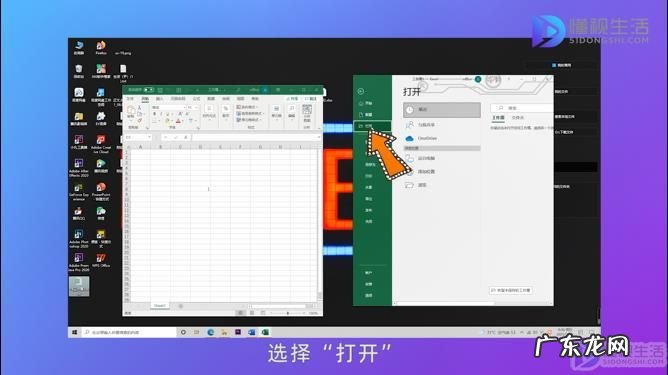This screenshot has width=668, height=375.
Task: Open the Number format group dropdown
Action: pos(226,112)
